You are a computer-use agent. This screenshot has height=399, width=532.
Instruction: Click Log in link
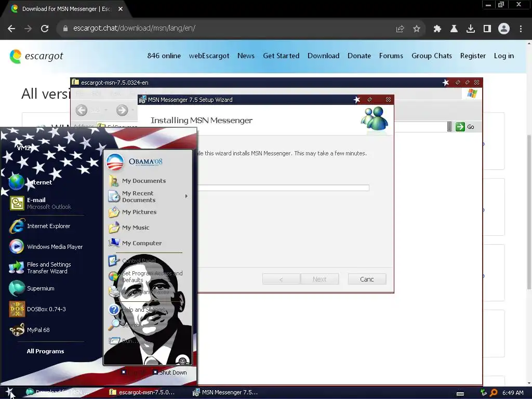click(x=504, y=56)
